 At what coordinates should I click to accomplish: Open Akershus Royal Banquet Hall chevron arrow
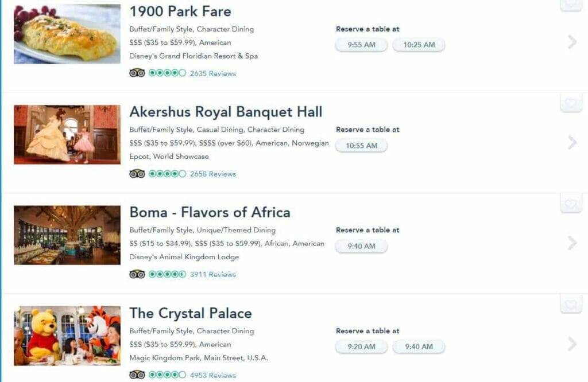pos(572,142)
